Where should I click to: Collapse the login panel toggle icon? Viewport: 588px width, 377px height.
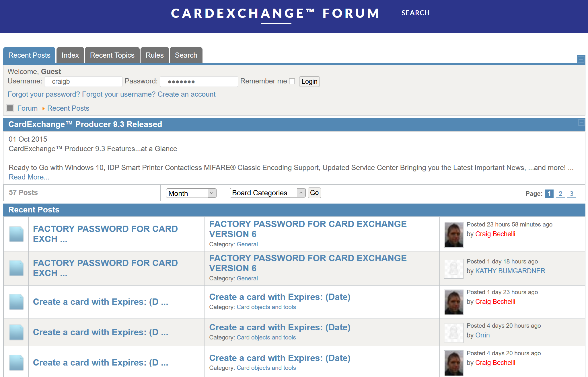pyautogui.click(x=581, y=59)
